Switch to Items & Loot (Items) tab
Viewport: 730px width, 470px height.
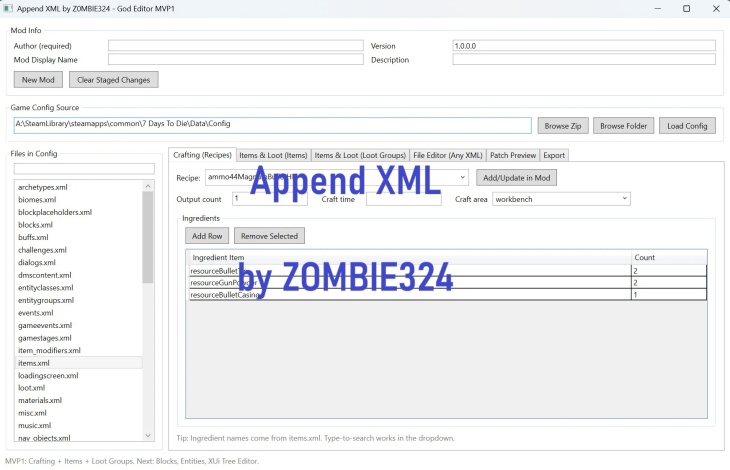point(273,155)
